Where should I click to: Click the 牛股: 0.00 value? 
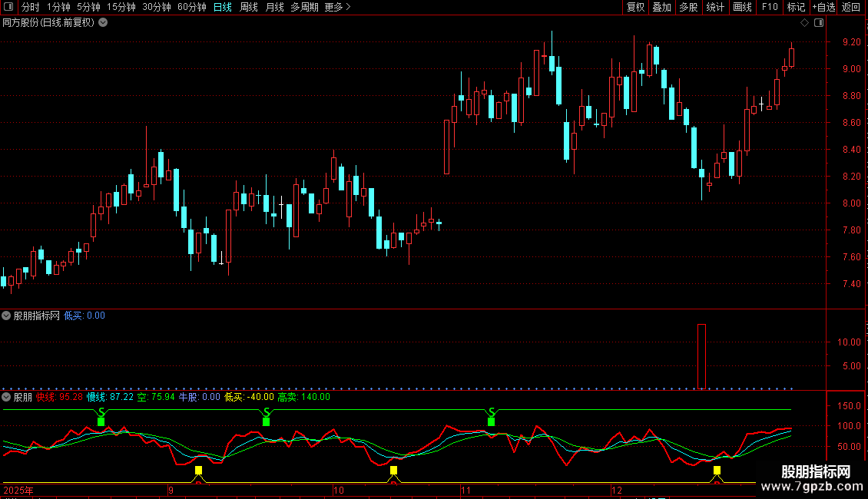tap(199, 397)
